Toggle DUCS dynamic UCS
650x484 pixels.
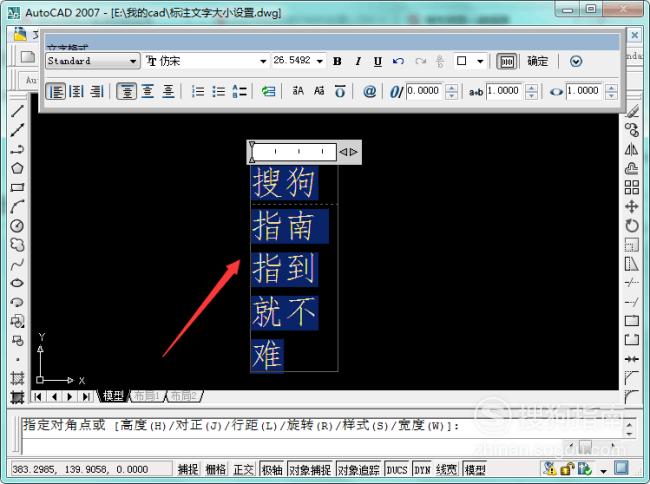(x=397, y=469)
